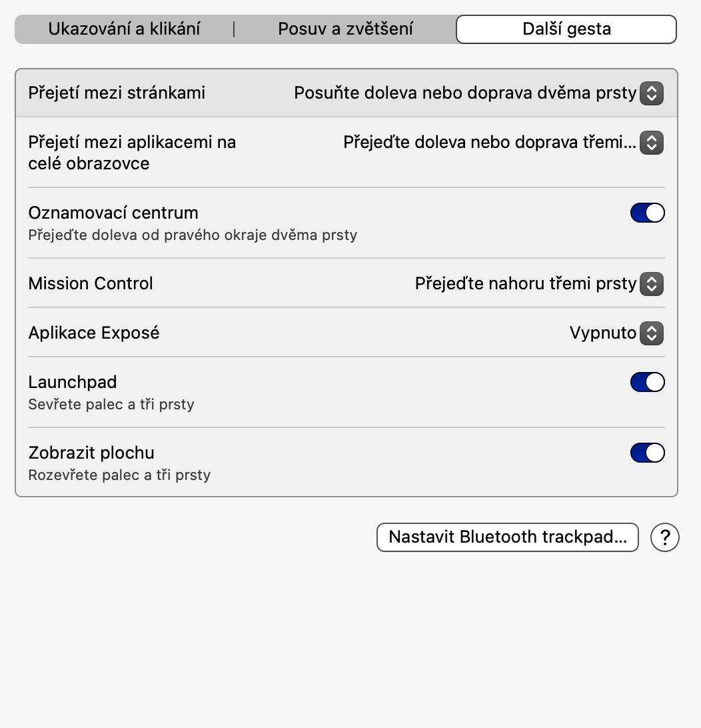Click arrows icon for Přejetí mezi aplikacemi row
The width and height of the screenshot is (701, 728).
651,143
